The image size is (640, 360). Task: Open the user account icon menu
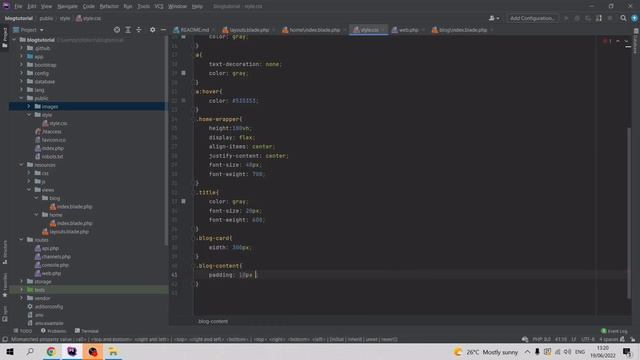493,18
